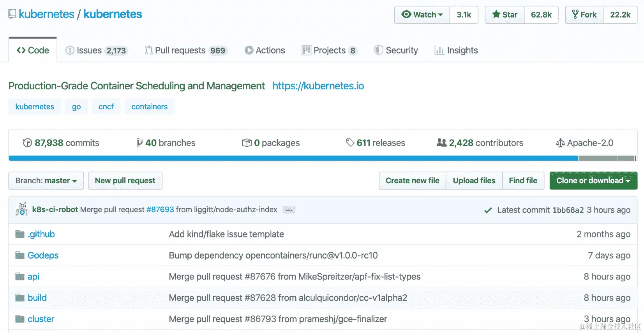Viewport: 644px width, 333px height.
Task: Click Upload files button
Action: (474, 181)
